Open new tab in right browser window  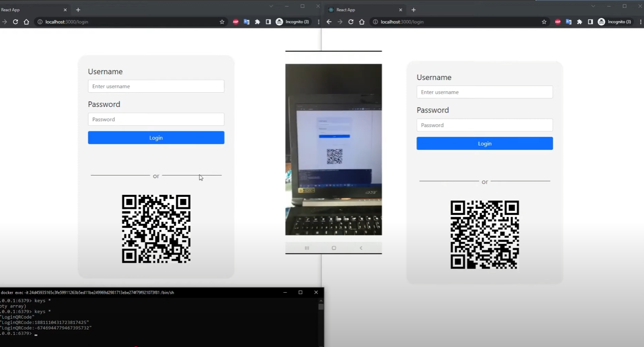413,10
